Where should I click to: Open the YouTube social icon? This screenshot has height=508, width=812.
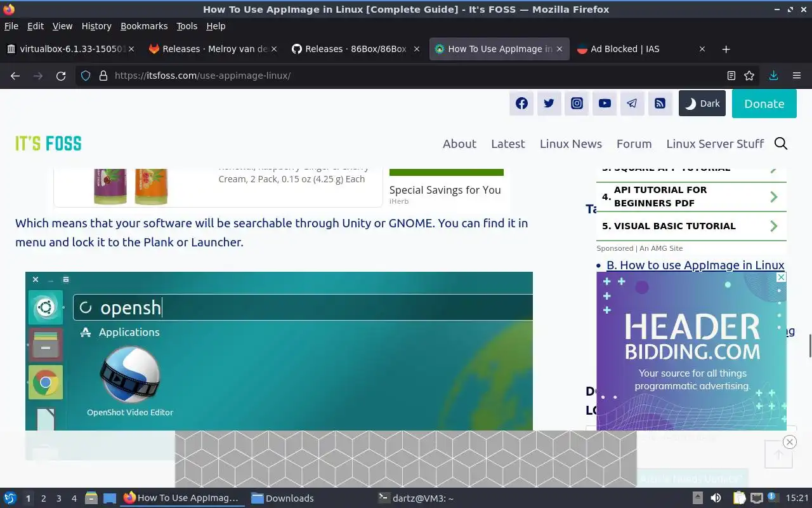click(x=605, y=104)
